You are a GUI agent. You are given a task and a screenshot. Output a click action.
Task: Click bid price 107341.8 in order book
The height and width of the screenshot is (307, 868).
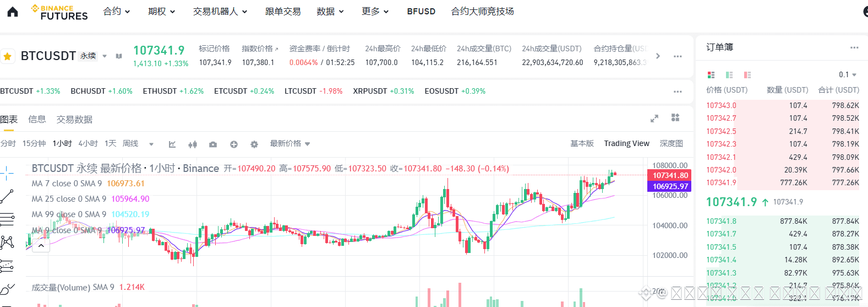[x=721, y=222]
